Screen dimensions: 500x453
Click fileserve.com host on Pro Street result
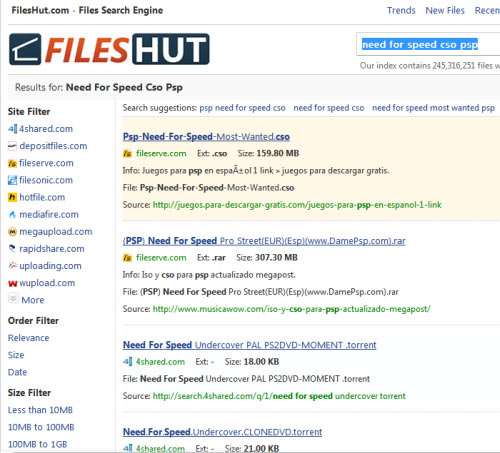tap(161, 258)
